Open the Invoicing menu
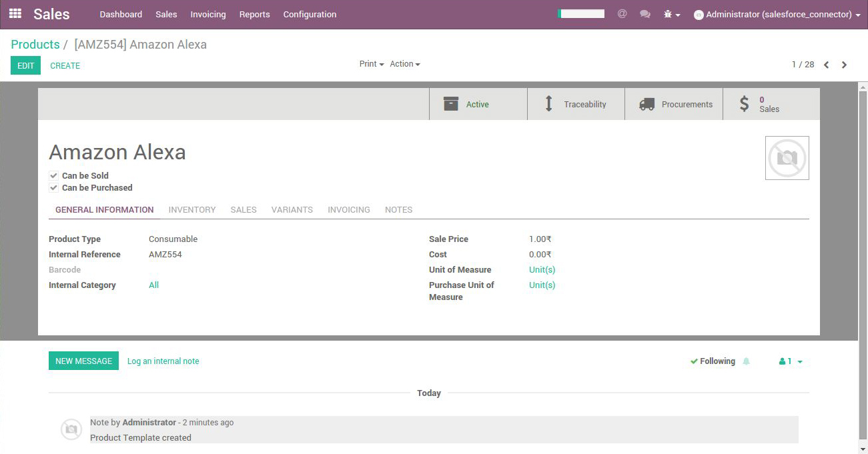Viewport: 868px width, 454px height. [x=208, y=14]
